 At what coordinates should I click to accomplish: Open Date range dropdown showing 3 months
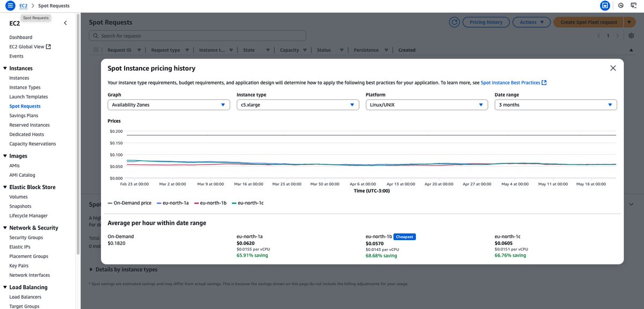(x=555, y=105)
